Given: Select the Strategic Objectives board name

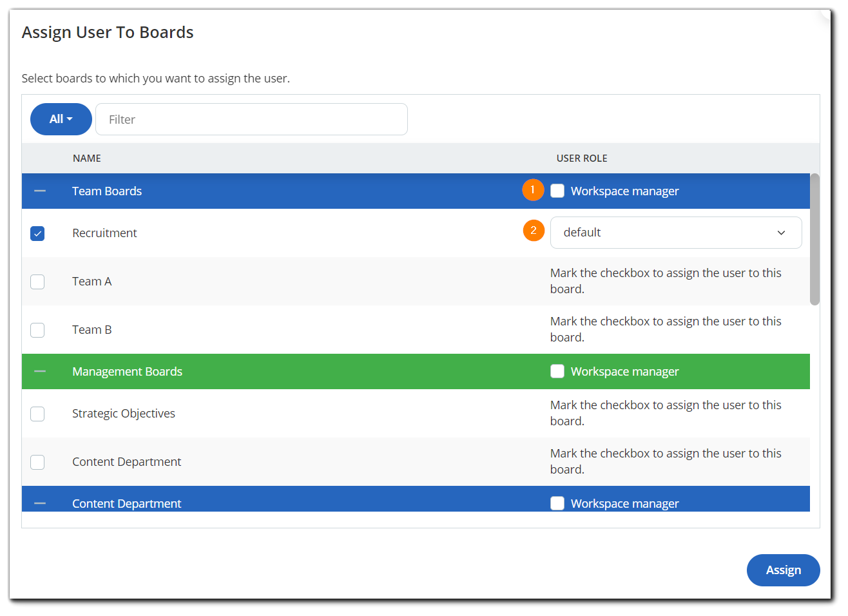Looking at the screenshot, I should 124,414.
